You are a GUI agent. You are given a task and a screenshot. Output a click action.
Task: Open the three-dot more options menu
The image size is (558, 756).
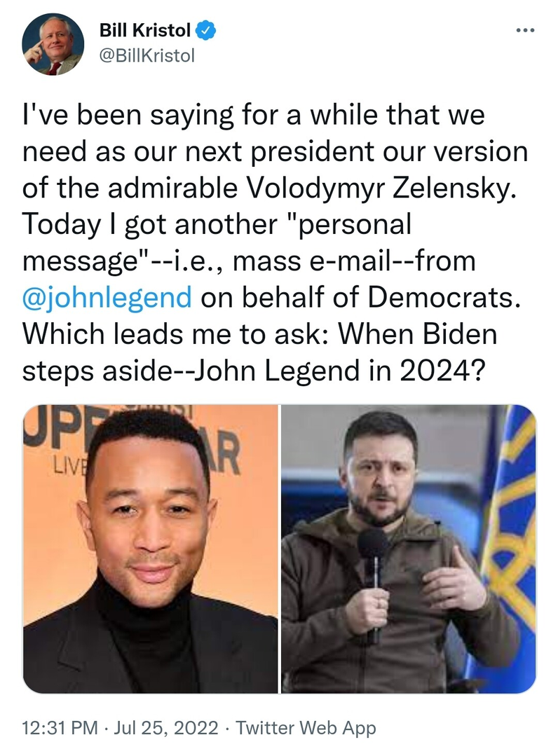[524, 31]
